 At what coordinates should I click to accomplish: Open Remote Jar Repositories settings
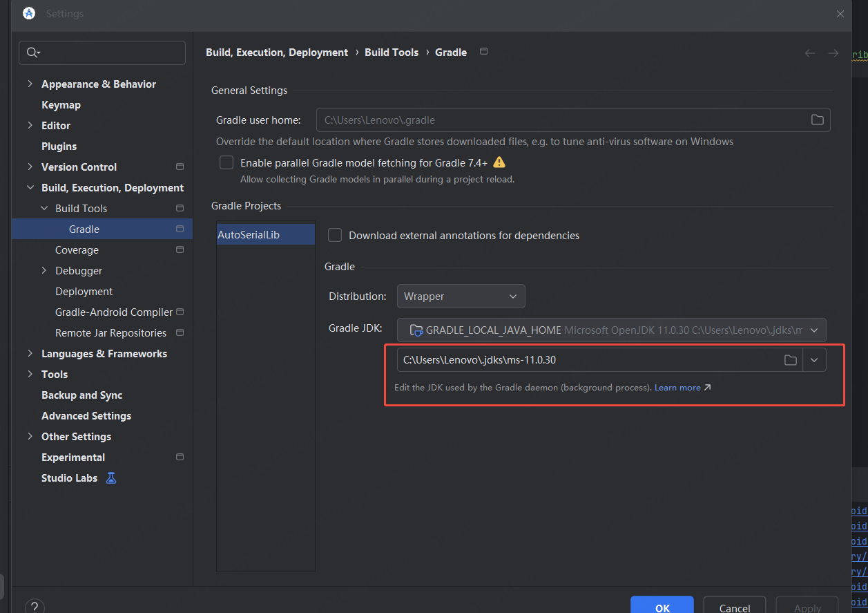tap(110, 332)
